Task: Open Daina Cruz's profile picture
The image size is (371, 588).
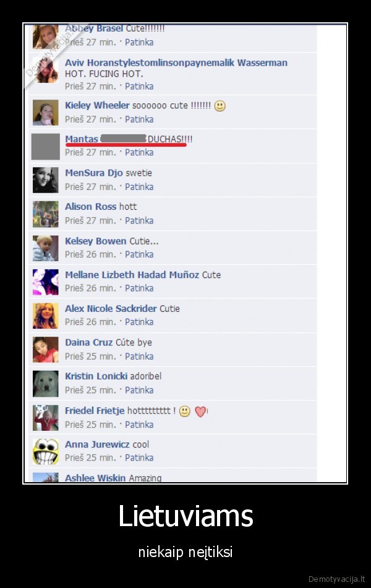Action: (x=45, y=350)
